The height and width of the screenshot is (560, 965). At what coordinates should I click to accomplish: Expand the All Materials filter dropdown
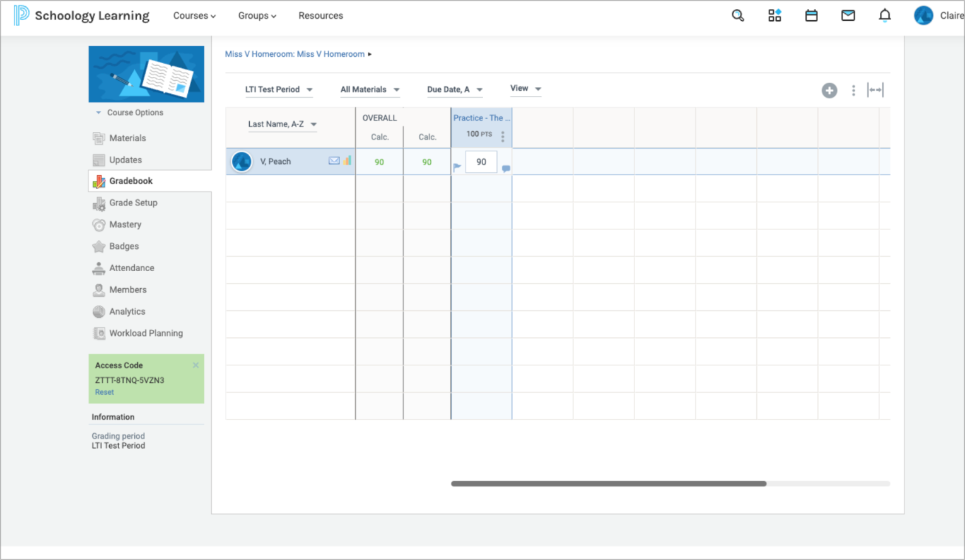[370, 90]
